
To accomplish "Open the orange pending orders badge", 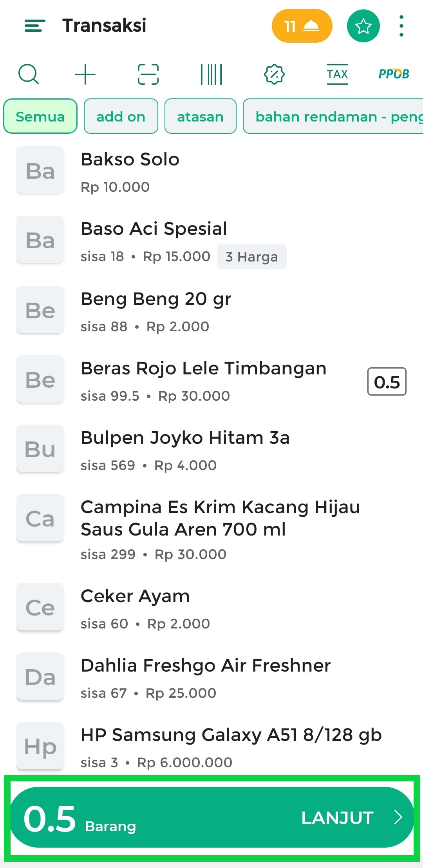I will [x=302, y=26].
